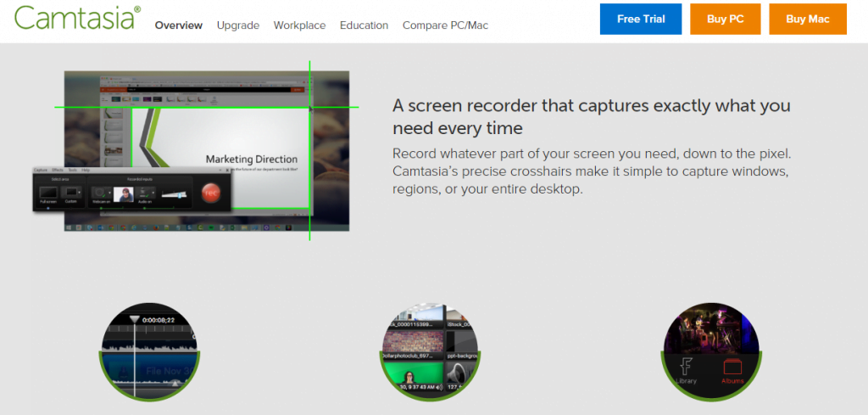This screenshot has width=868, height=415.
Task: Click the Buy Mac button
Action: coord(808,19)
